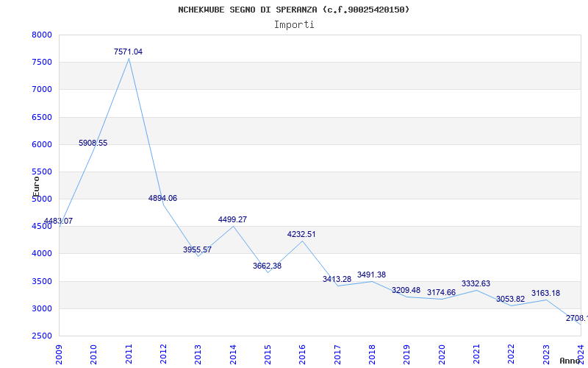Image resolution: width=588 pixels, height=368 pixels.
Task: Select the 3955.57 data label
Action: [x=197, y=250]
